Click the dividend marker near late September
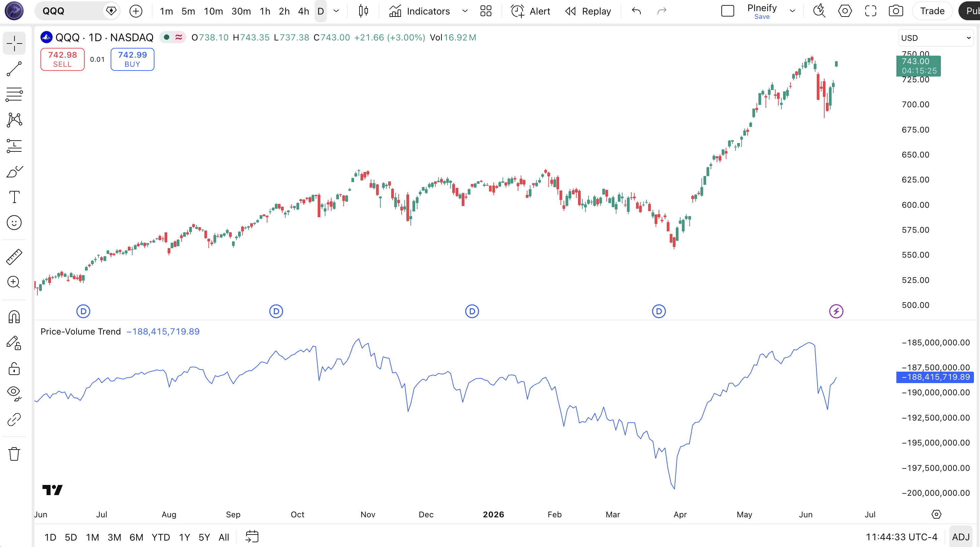Viewport: 980px width, 547px height. [x=276, y=312]
